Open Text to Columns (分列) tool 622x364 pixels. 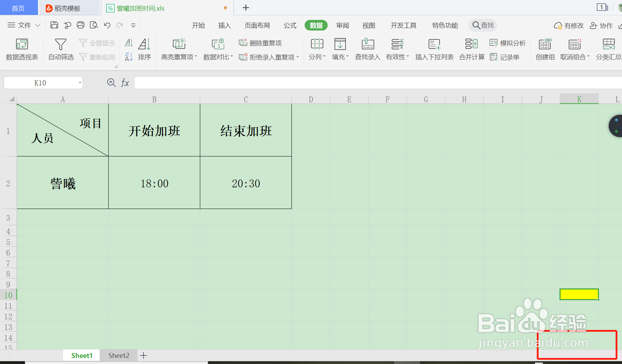click(x=317, y=49)
